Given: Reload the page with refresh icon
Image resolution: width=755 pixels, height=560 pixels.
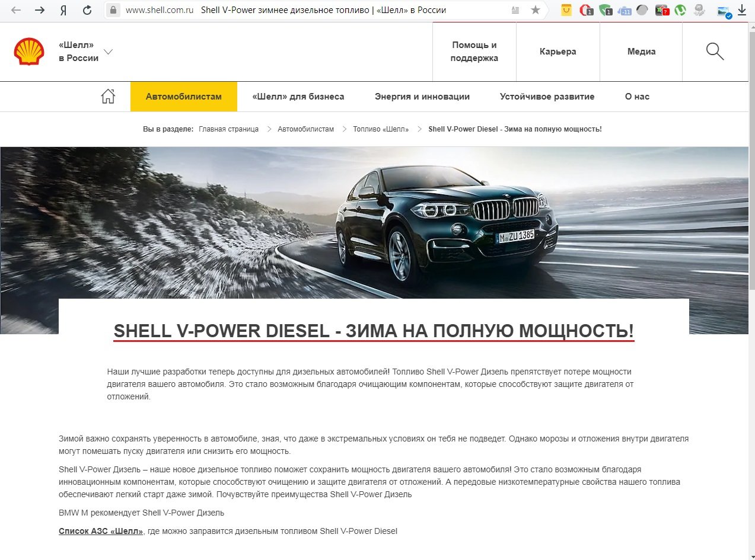Looking at the screenshot, I should pyautogui.click(x=87, y=10).
